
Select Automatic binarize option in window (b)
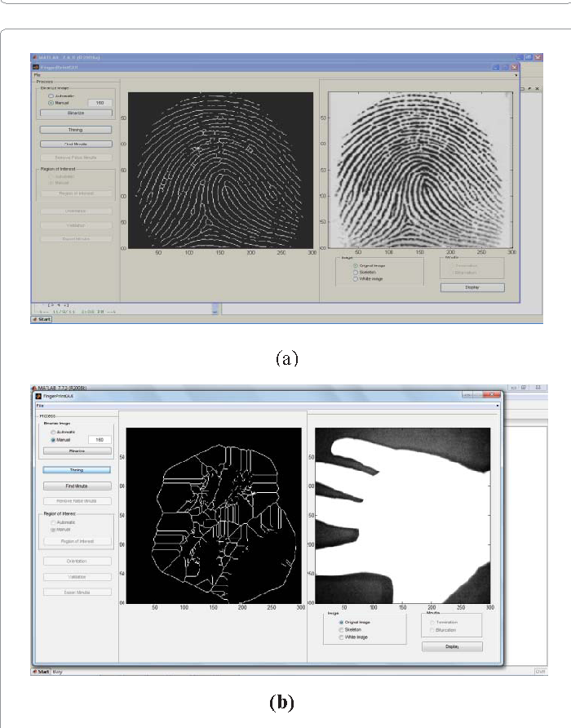[53, 433]
